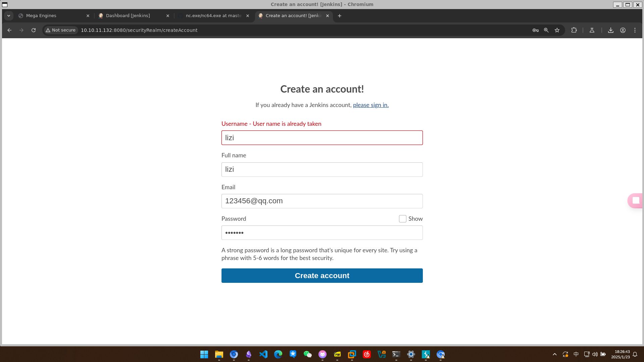Toggle the Show password checkbox
Viewport: 644px width, 362px height.
[403, 219]
